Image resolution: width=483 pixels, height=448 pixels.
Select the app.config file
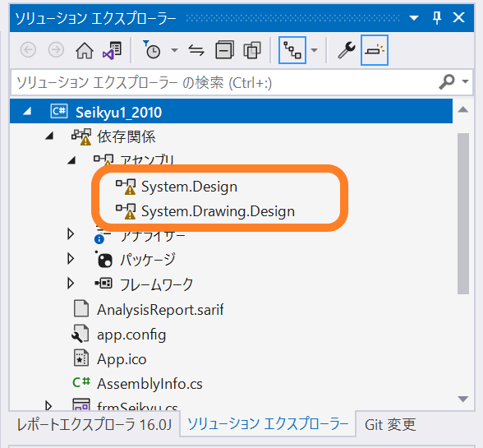(131, 335)
